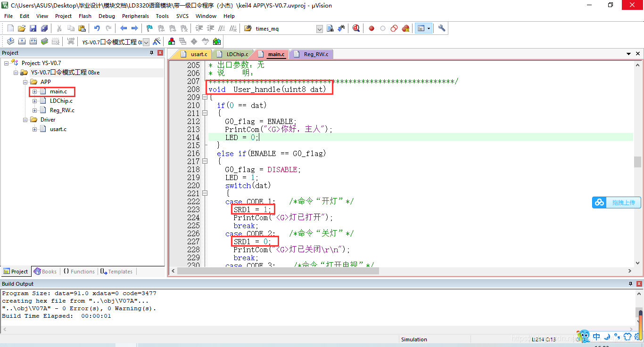Open the Configuration wrench icon
This screenshot has height=347, width=644.
point(442,28)
